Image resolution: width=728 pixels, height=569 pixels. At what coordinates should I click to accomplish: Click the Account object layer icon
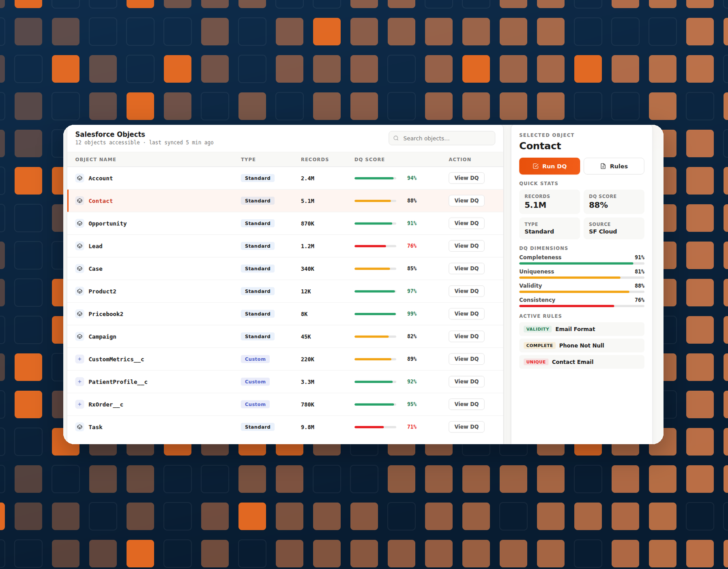[80, 178]
